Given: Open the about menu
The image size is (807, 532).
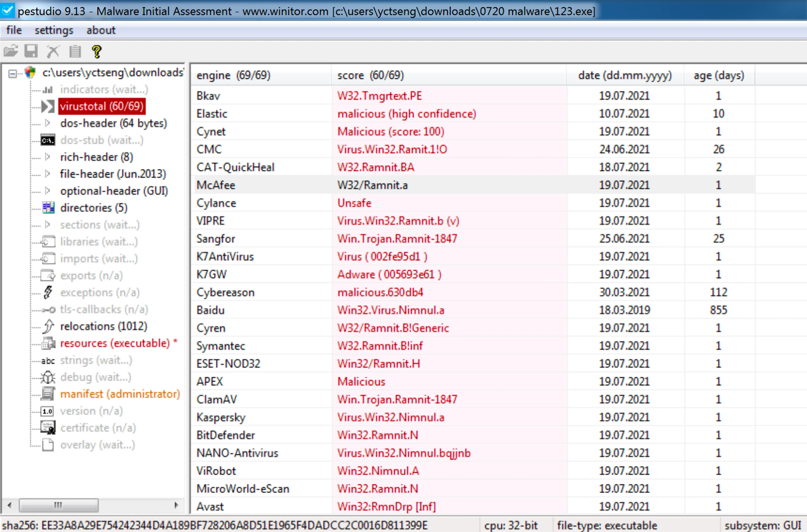Looking at the screenshot, I should click(x=100, y=30).
